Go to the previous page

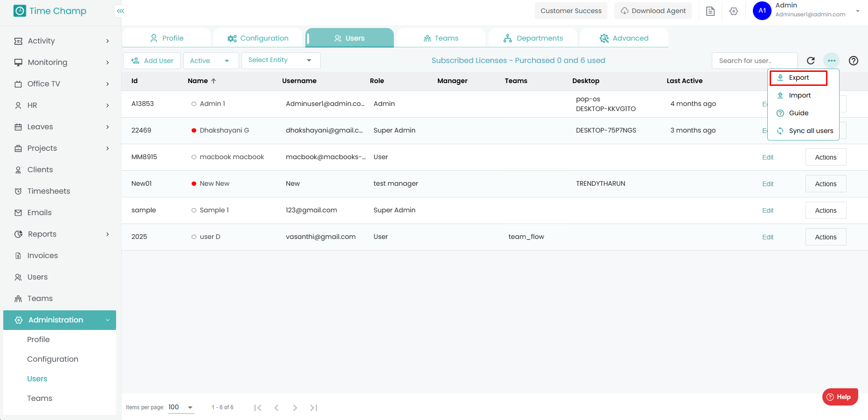pyautogui.click(x=276, y=408)
